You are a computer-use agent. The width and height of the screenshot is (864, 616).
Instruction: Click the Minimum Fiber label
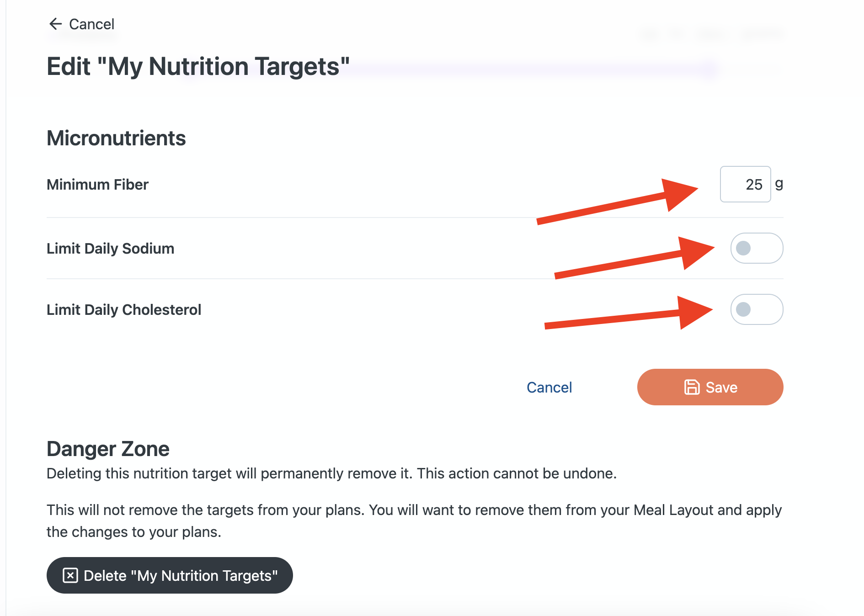(97, 185)
